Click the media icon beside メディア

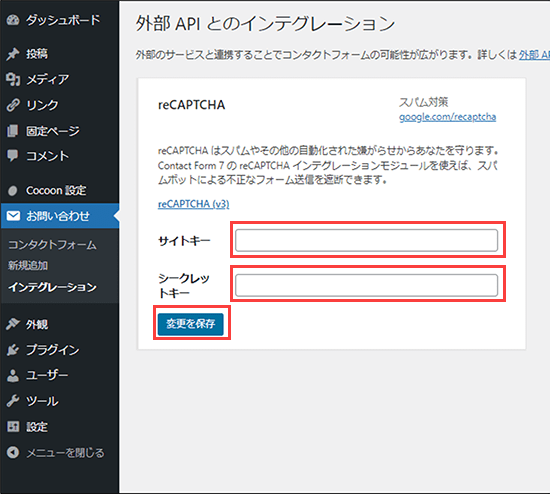13,79
